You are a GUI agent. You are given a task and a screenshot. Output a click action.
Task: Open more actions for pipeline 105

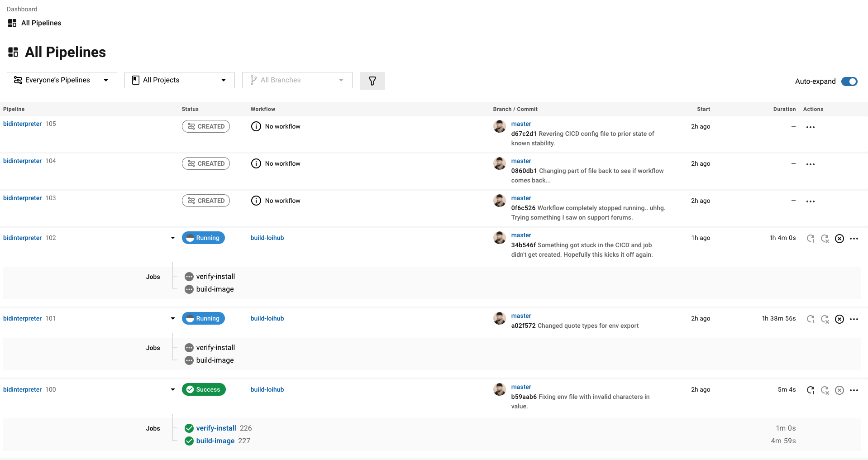(x=810, y=127)
